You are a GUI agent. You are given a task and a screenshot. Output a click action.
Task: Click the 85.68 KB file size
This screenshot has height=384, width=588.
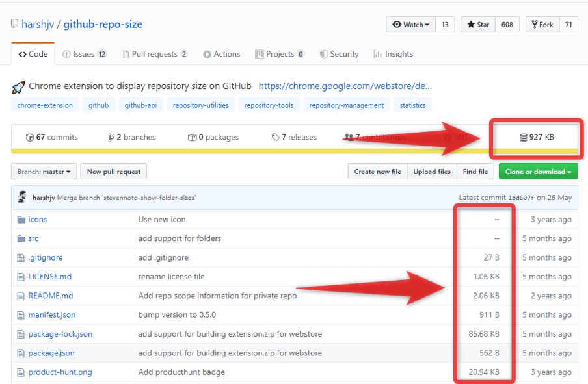click(484, 334)
